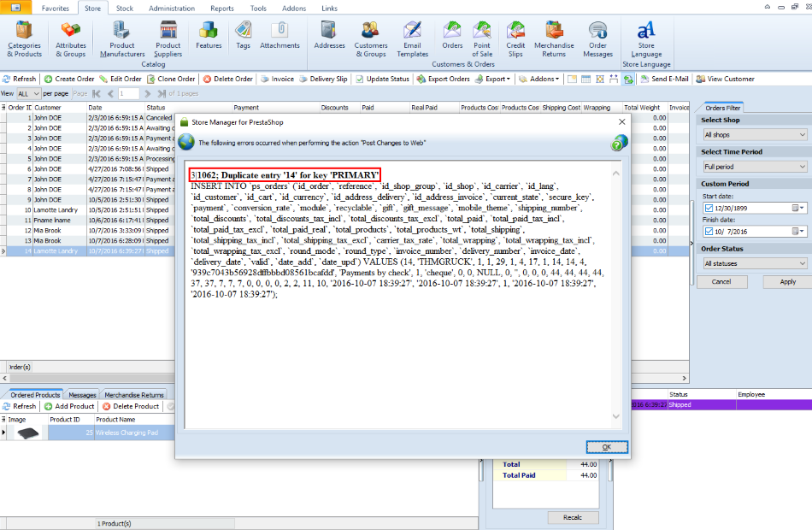Screen dimensions: 812x530
Task: Refresh the orders list from the toolbar
Action: 20,79
